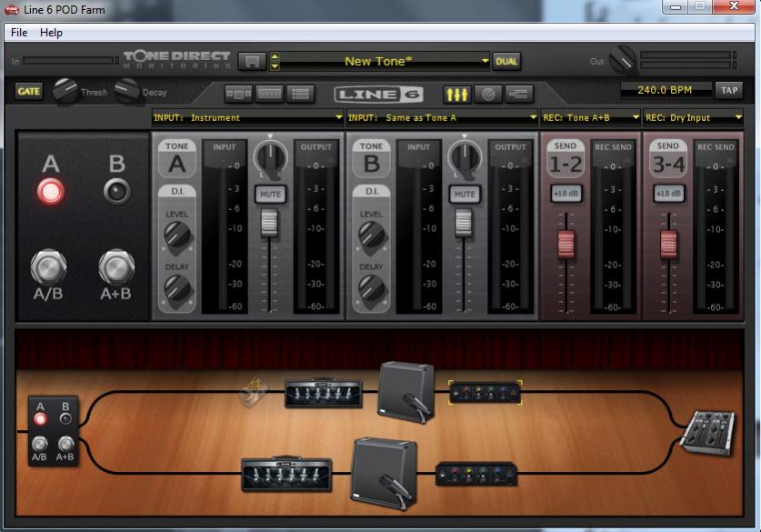Click the SEND 3-4 label

click(668, 158)
